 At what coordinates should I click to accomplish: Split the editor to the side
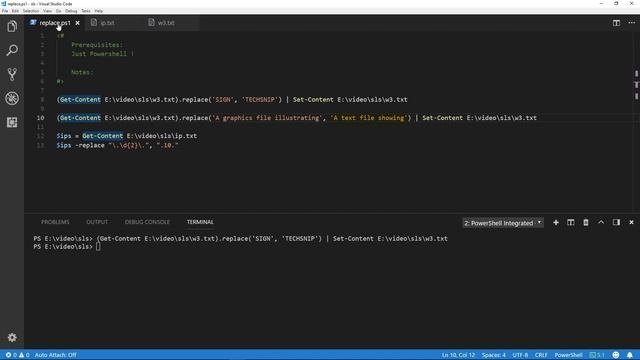tap(616, 23)
